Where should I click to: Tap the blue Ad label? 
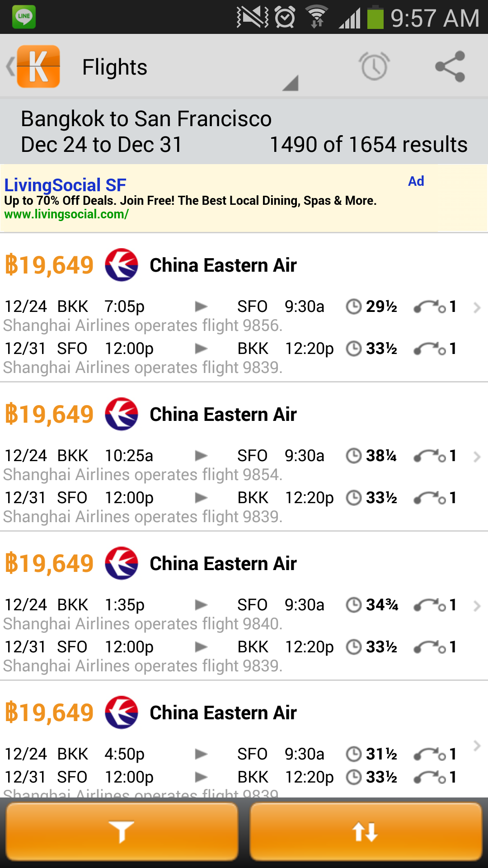coord(416,181)
